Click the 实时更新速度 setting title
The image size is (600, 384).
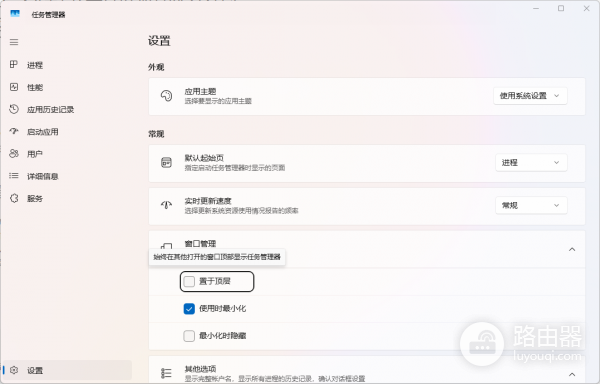tap(208, 201)
